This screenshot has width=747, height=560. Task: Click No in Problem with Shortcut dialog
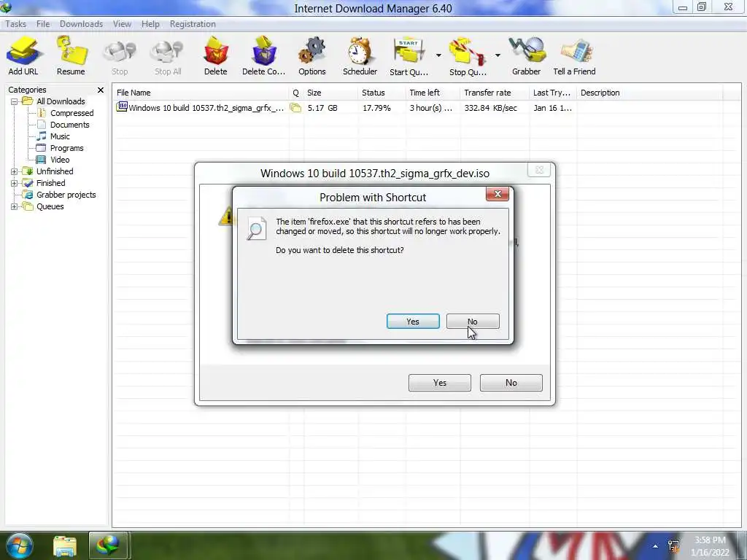point(473,322)
